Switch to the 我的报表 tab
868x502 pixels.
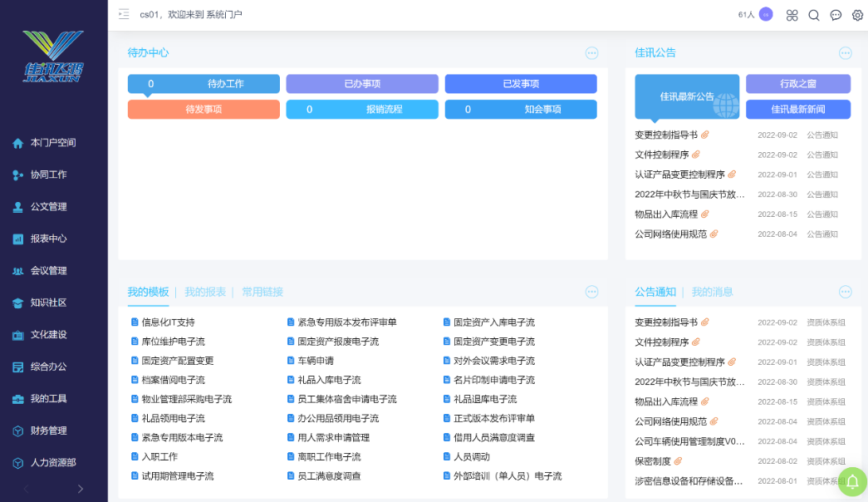click(205, 292)
